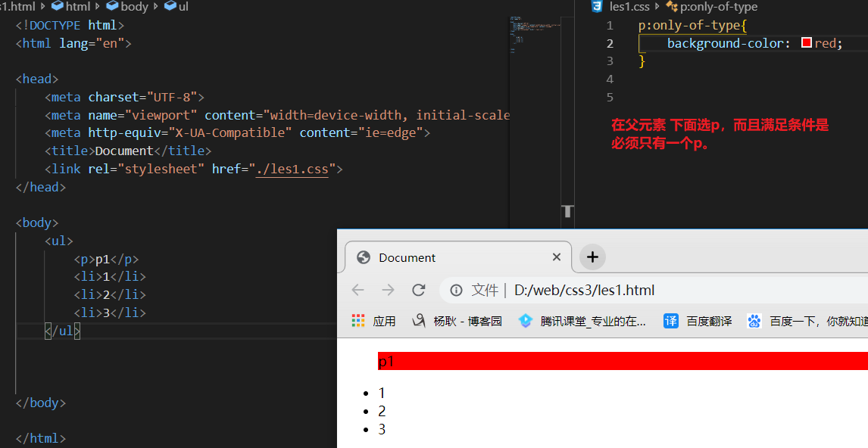Click the red p1 paragraph in browser

(x=623, y=361)
